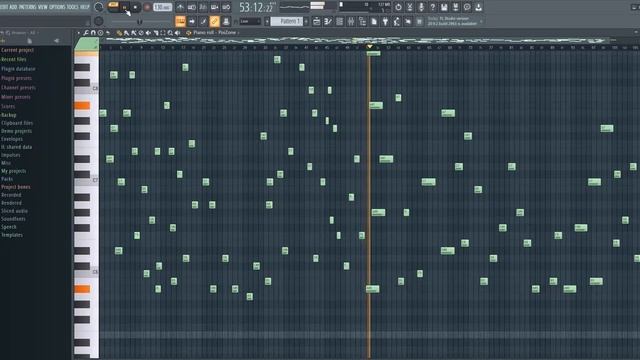Click the help question mark icon
This screenshot has width=640, height=360.
[x=433, y=7]
